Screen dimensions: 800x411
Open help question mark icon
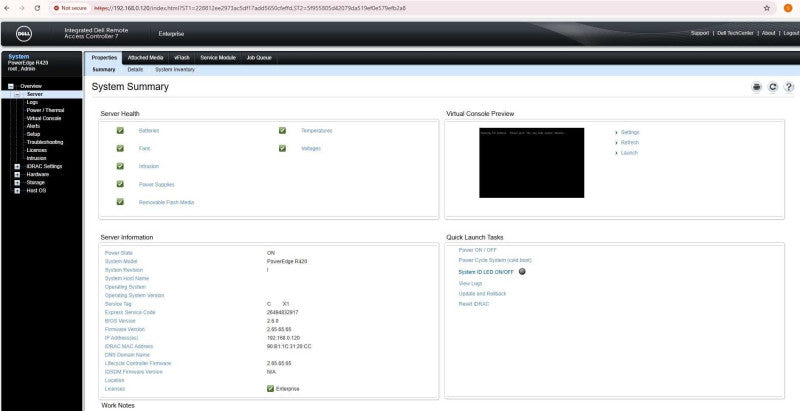(x=789, y=87)
